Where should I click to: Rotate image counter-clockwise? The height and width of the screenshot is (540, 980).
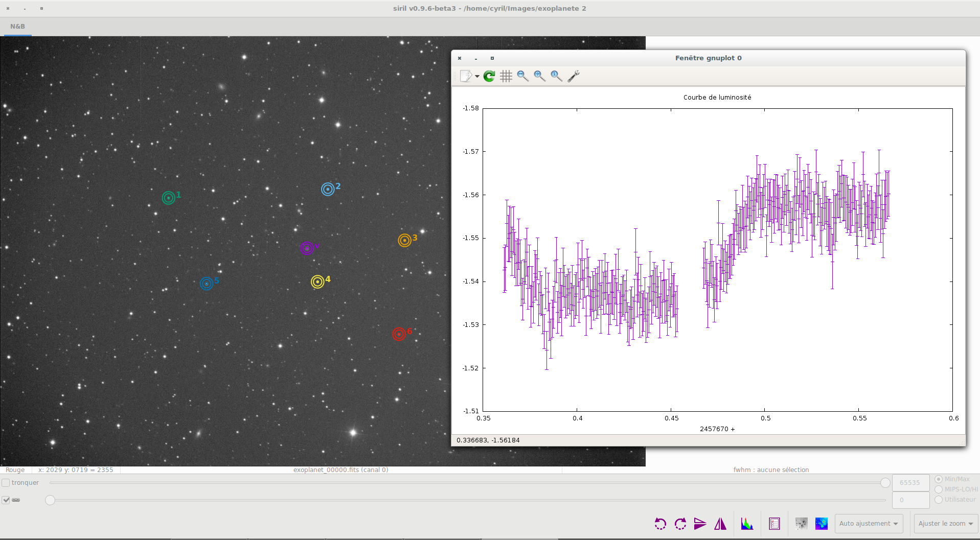click(x=660, y=524)
